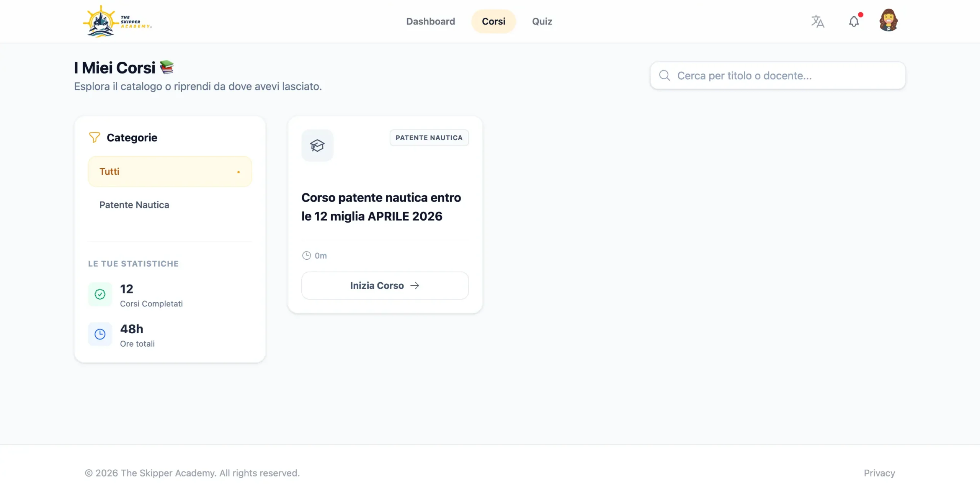Click The Skipper Academy logo
The height and width of the screenshot is (501, 980).
coord(117,21)
